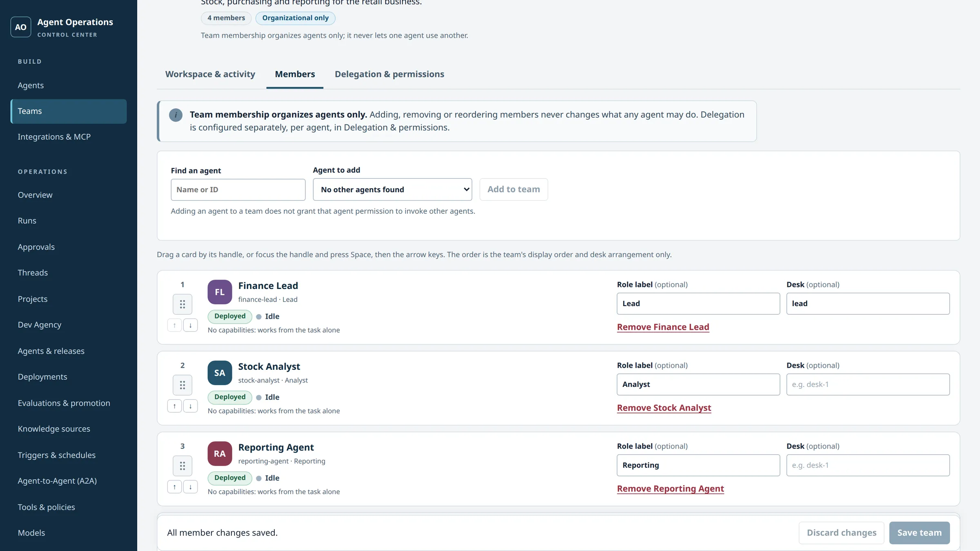Image resolution: width=980 pixels, height=551 pixels.
Task: Move Stock Analyst down with arrow button
Action: click(x=190, y=406)
